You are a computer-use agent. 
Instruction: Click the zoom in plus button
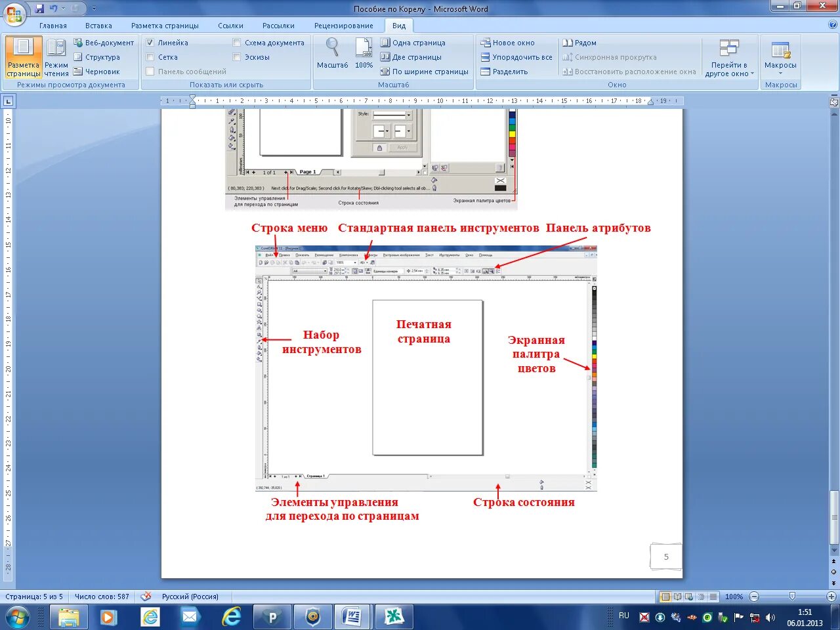[831, 597]
